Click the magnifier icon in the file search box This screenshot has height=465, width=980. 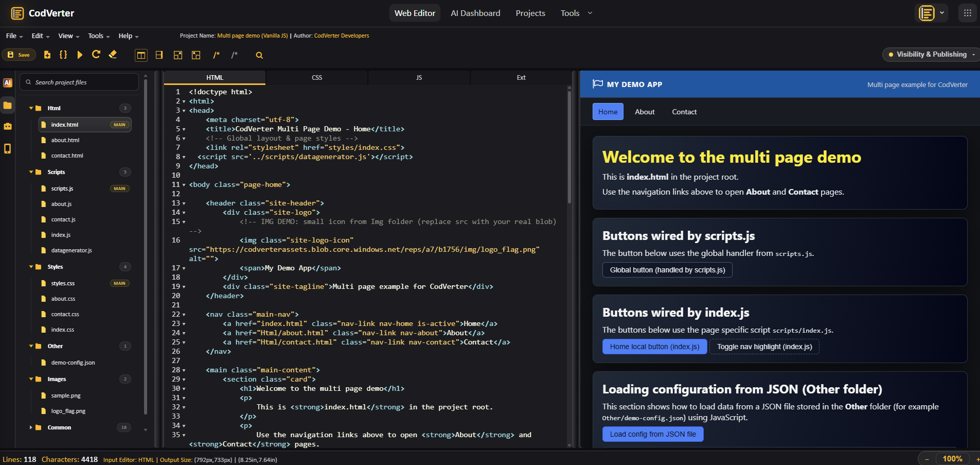29,82
